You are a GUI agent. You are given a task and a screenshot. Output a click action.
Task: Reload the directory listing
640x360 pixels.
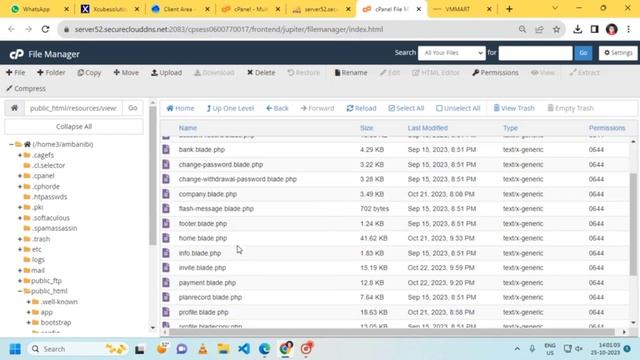(x=361, y=108)
